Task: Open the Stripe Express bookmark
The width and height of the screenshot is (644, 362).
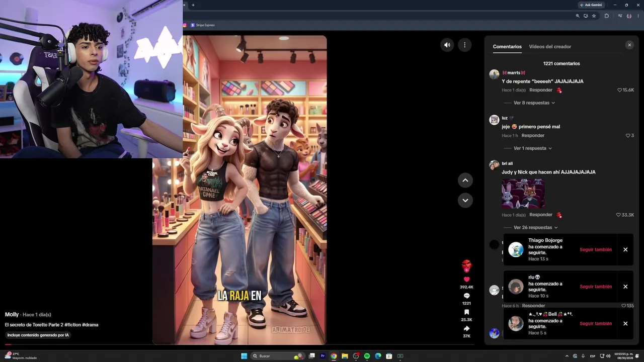Action: pos(203,25)
